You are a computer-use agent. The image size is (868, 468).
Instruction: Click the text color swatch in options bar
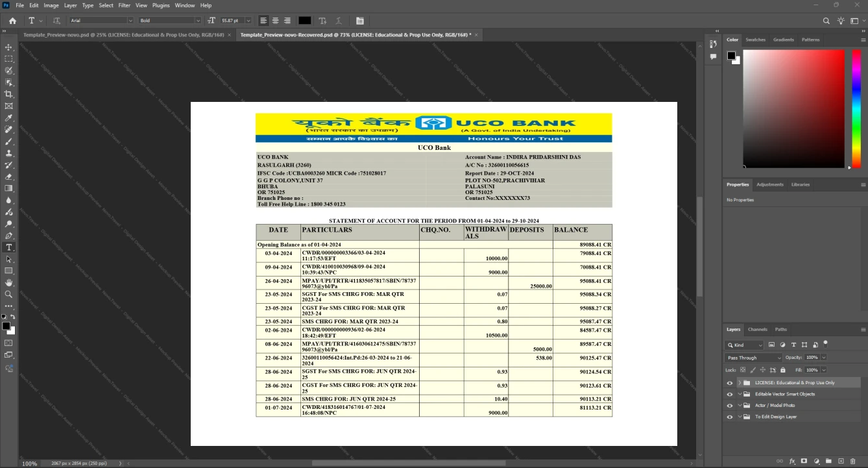(x=305, y=21)
